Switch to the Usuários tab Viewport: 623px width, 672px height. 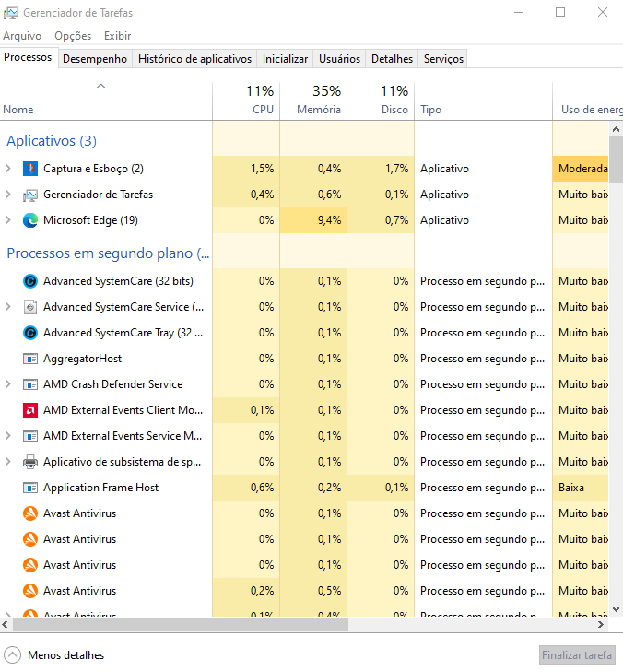click(x=339, y=59)
